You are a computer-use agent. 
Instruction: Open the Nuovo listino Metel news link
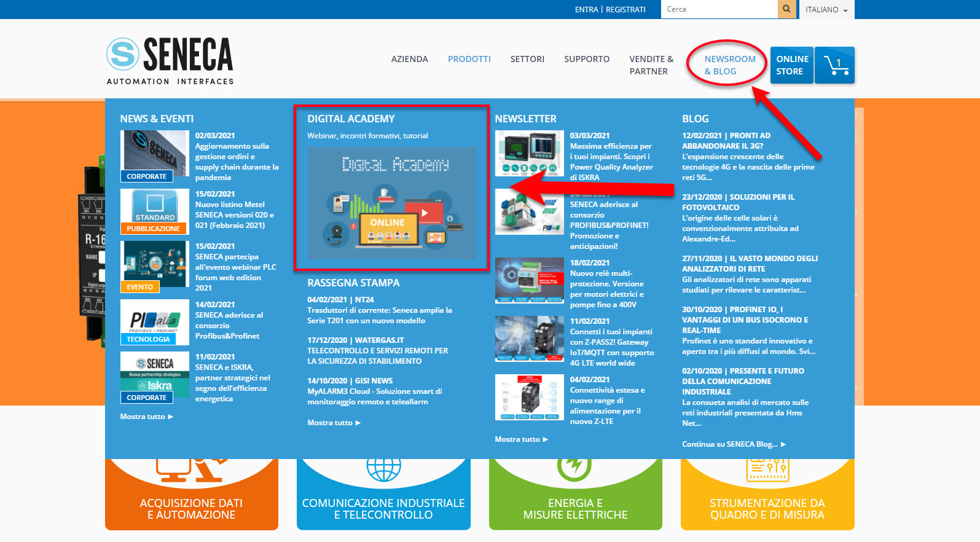click(235, 210)
